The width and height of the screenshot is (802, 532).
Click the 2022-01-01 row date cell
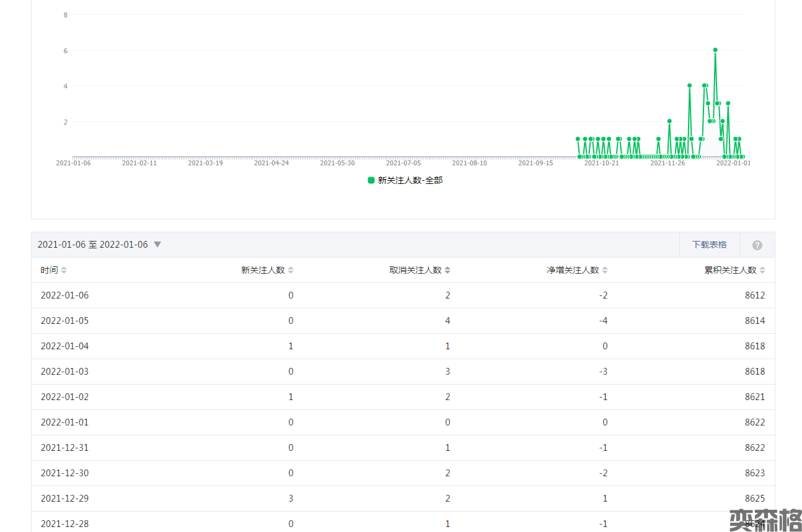(64, 422)
